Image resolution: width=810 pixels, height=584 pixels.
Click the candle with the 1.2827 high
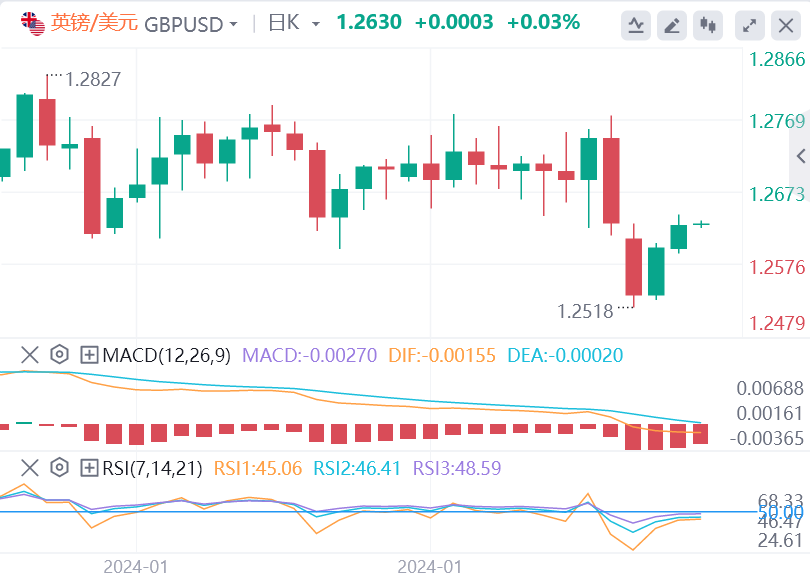coord(47,118)
